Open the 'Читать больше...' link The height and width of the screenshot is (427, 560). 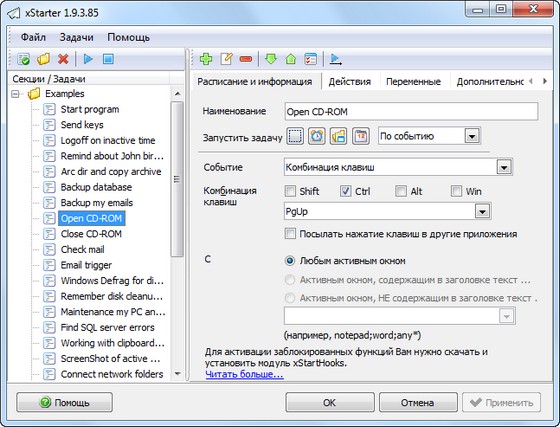(245, 374)
